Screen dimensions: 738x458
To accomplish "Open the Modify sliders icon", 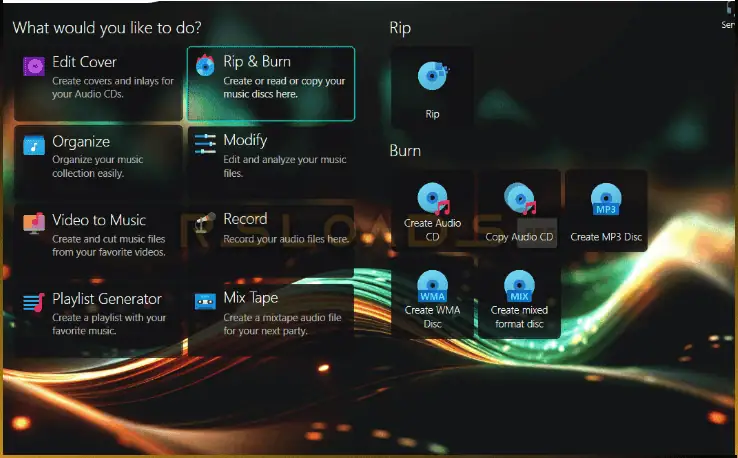I will pyautogui.click(x=205, y=143).
